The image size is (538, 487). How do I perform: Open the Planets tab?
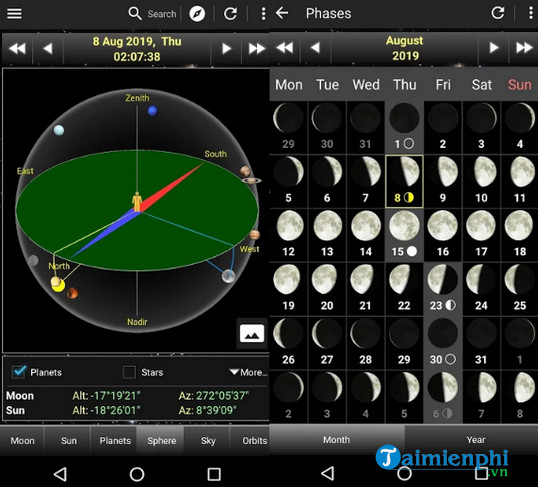pyautogui.click(x=115, y=440)
